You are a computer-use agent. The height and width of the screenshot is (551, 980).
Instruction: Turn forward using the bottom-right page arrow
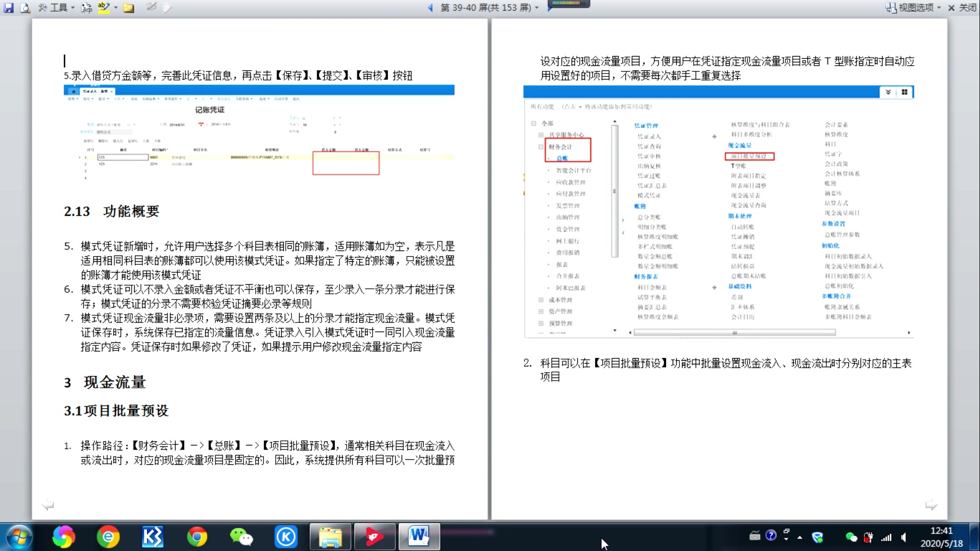pos(931,505)
